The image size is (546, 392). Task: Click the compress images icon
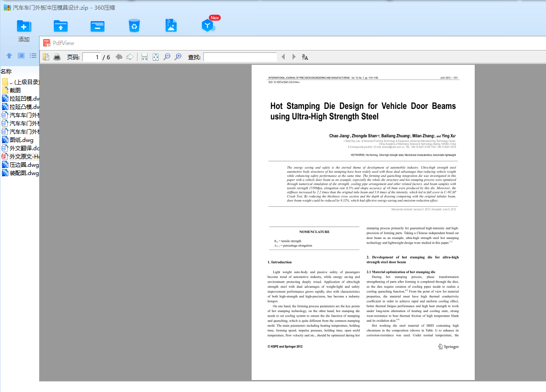[x=171, y=25]
